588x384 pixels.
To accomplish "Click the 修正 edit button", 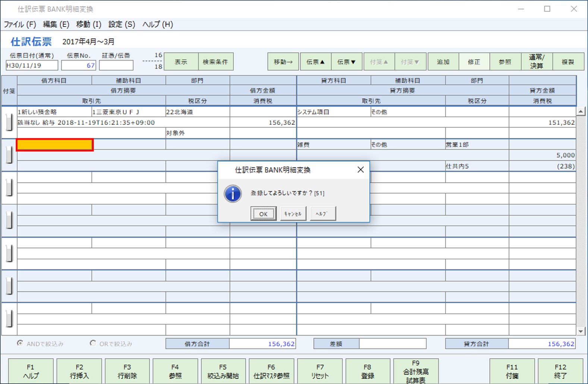I will click(x=474, y=62).
